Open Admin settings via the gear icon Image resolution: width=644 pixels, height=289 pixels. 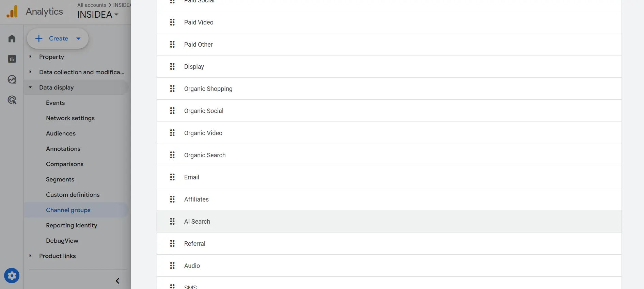(x=12, y=276)
